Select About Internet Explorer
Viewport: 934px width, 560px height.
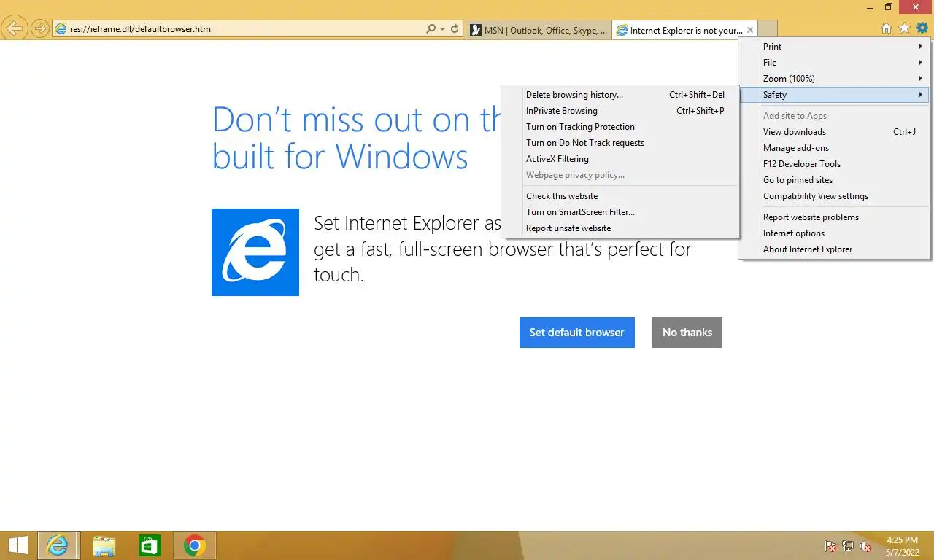835,249
